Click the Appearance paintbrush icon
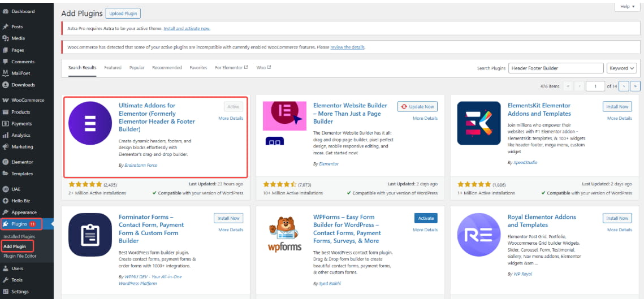Screen dimensions: 644x299 click(6, 213)
